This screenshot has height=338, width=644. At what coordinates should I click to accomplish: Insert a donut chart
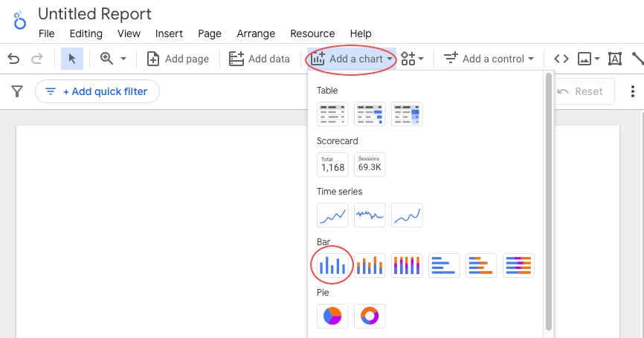pyautogui.click(x=370, y=316)
